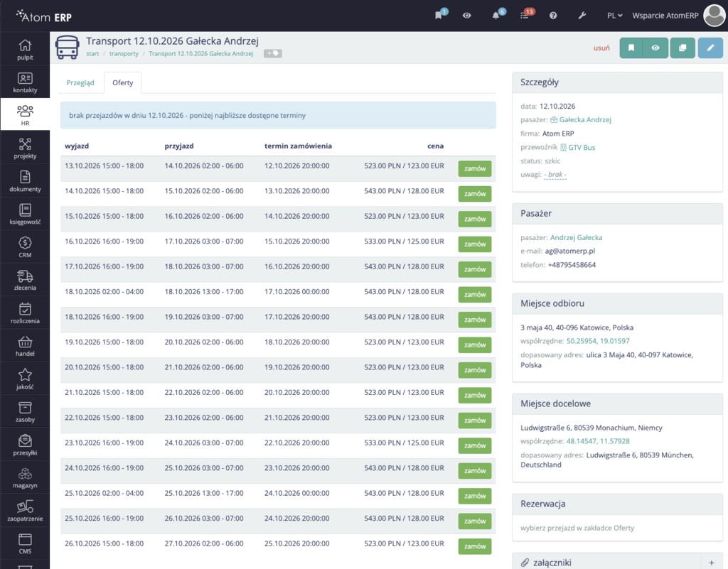Click the usuń delete link
This screenshot has width=728, height=569.
(x=601, y=48)
